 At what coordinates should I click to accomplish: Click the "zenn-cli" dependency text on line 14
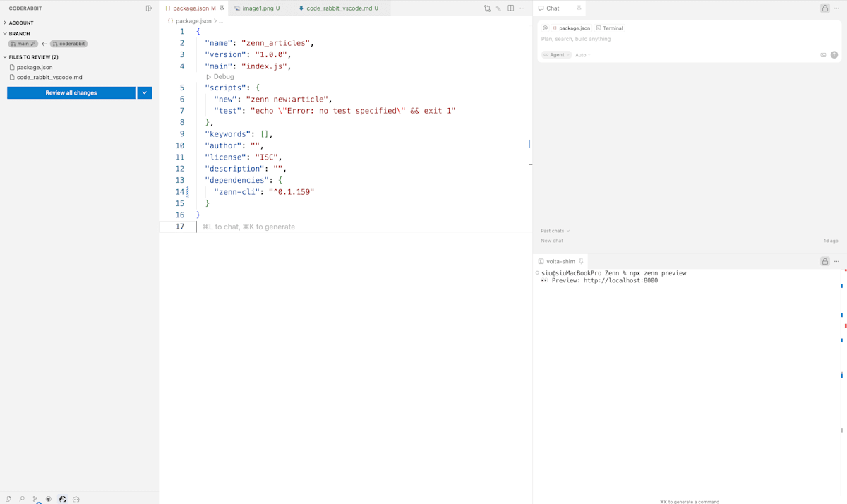[x=238, y=192]
